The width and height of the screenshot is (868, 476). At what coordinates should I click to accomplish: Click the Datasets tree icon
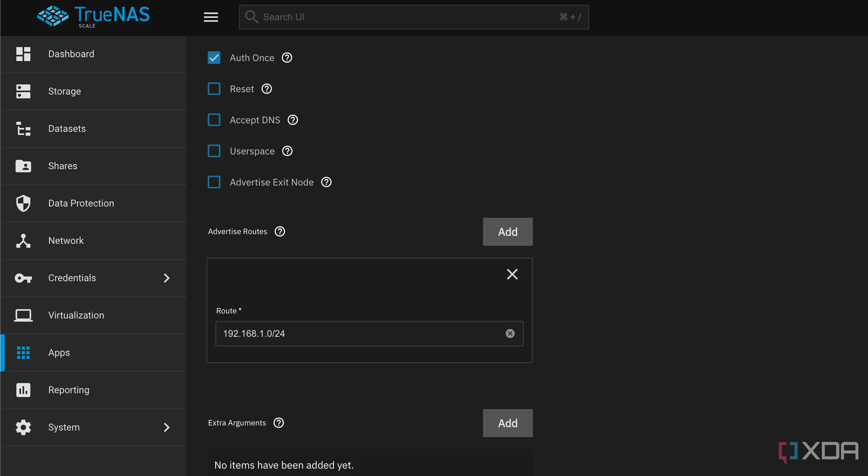pos(23,129)
